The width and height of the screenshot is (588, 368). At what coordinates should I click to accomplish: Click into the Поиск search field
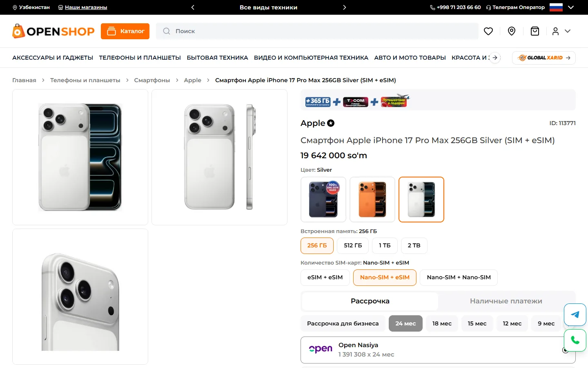pyautogui.click(x=317, y=31)
